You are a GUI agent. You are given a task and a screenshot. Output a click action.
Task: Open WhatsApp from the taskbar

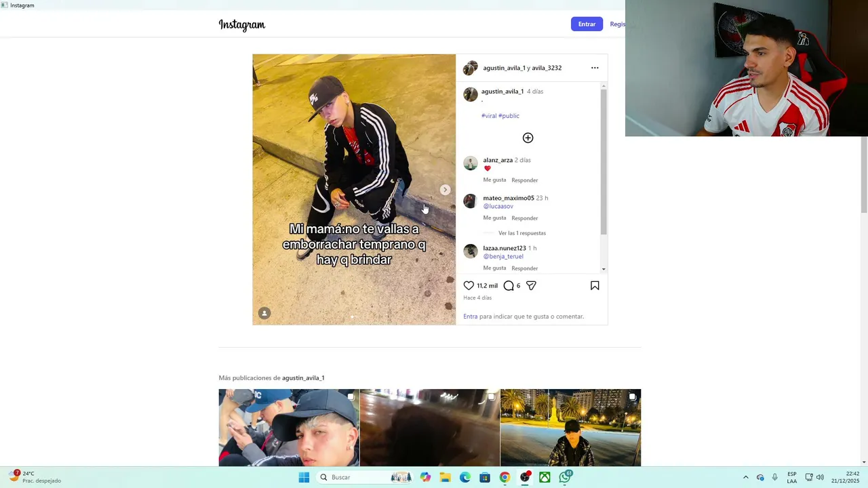point(565,477)
